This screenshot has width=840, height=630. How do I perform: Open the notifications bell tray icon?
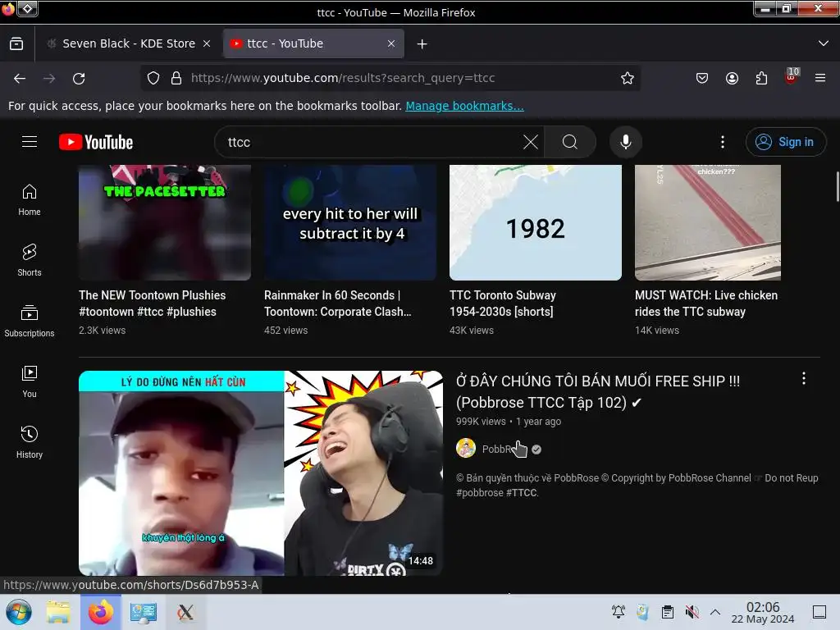[x=619, y=611]
